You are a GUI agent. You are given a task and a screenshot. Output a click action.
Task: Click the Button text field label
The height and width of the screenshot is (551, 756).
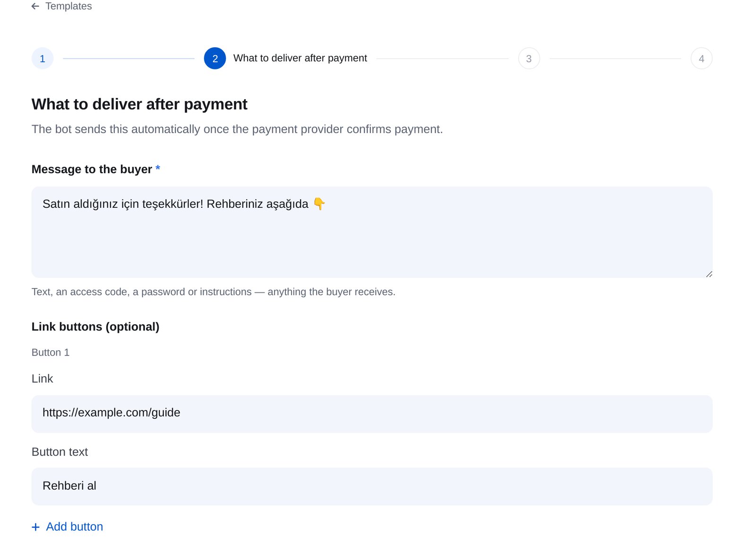tap(60, 452)
